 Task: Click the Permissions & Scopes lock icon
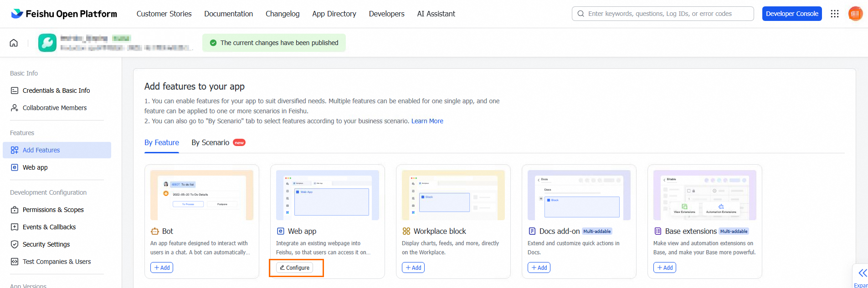pyautogui.click(x=15, y=210)
